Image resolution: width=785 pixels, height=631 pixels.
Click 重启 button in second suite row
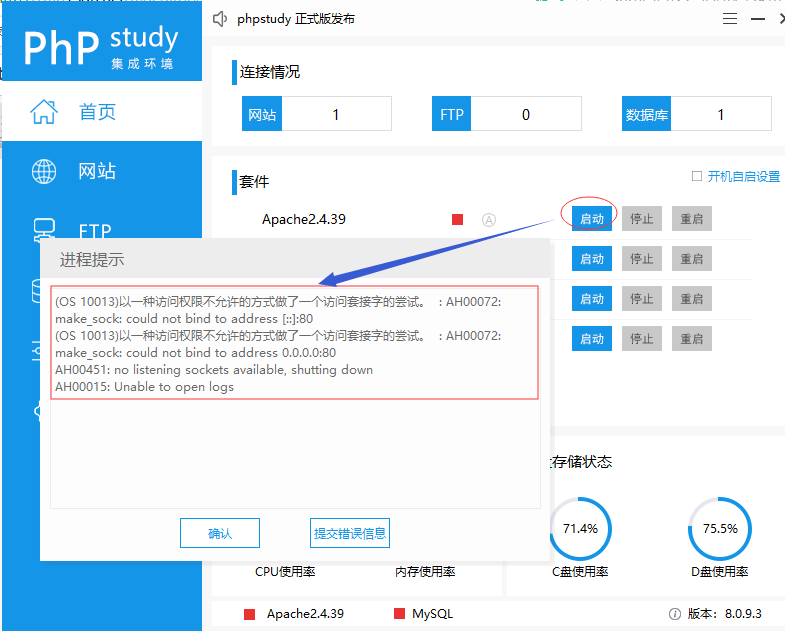[691, 259]
